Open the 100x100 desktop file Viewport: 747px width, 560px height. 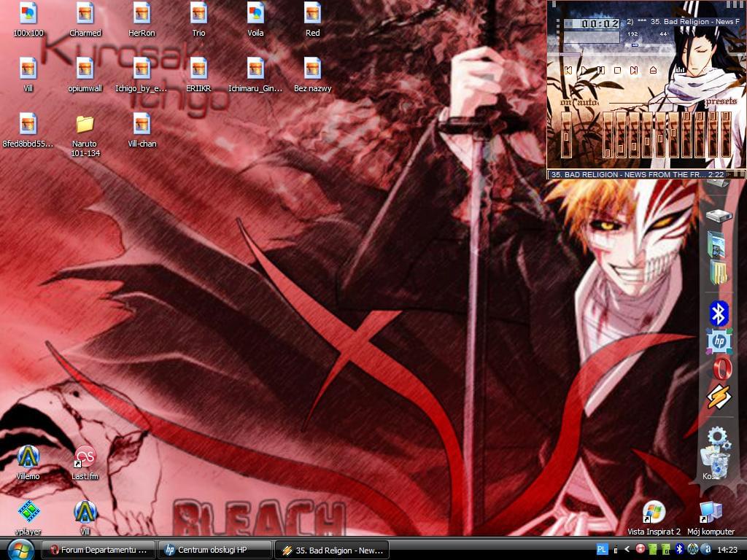tap(28, 20)
